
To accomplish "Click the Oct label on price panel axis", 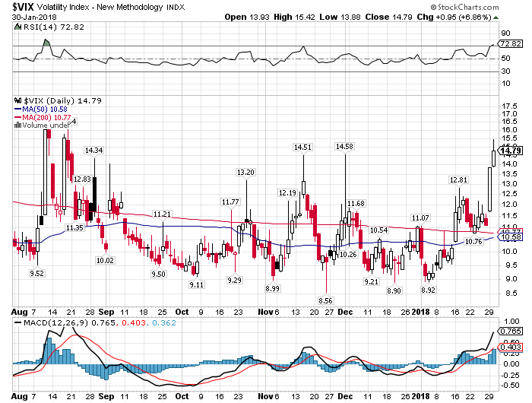I will coord(182,312).
